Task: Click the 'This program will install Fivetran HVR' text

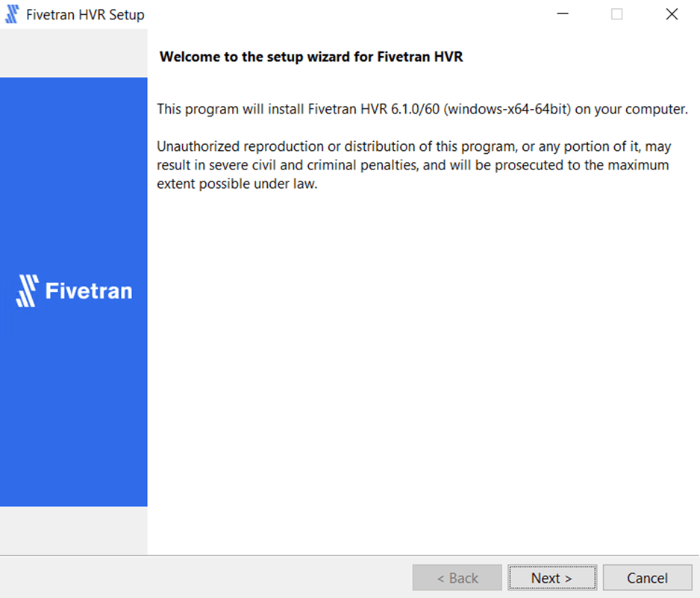Action: [422, 109]
